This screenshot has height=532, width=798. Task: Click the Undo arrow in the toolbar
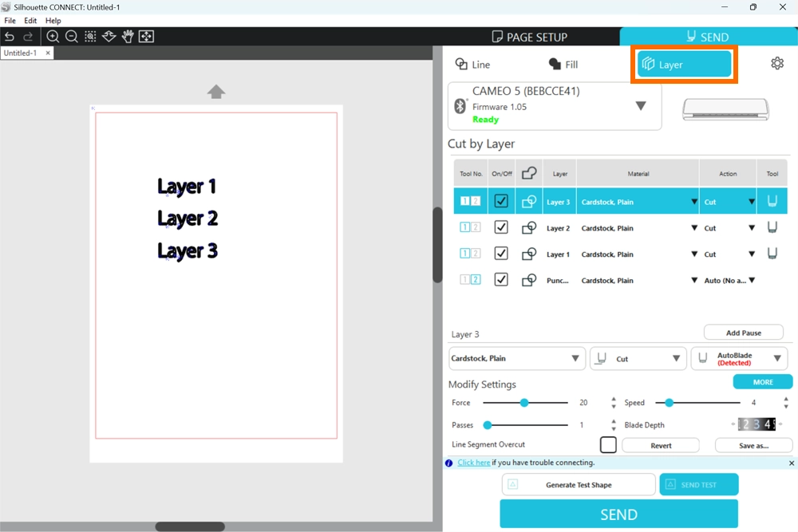coord(10,37)
